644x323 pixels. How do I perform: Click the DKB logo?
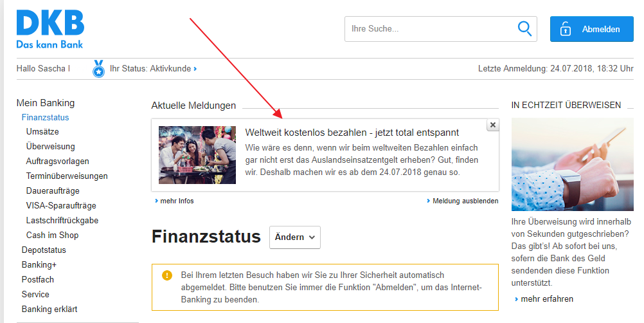(50, 30)
